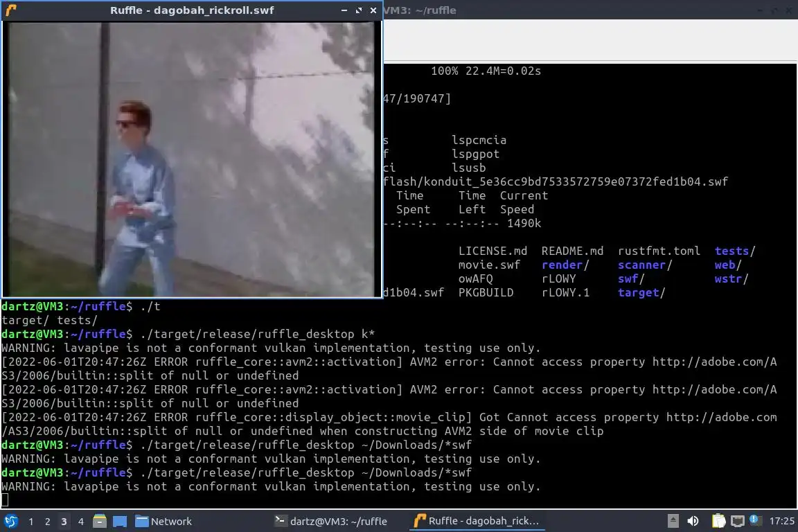
Task: Click 'rLOWY.1' in terminal listing
Action: (x=565, y=293)
